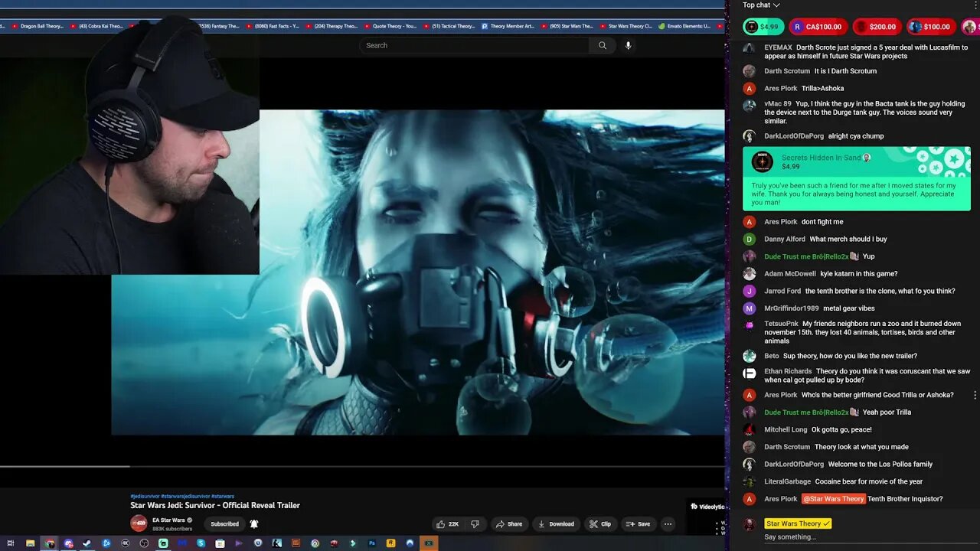
Task: Click the @Star Wars Theory mention tag
Action: click(x=833, y=499)
